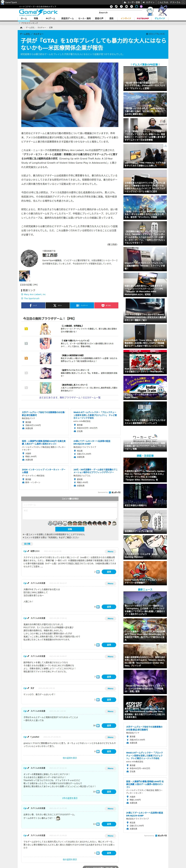
Task: Click author avatar of 蟹江西部
Action: [29, 258]
